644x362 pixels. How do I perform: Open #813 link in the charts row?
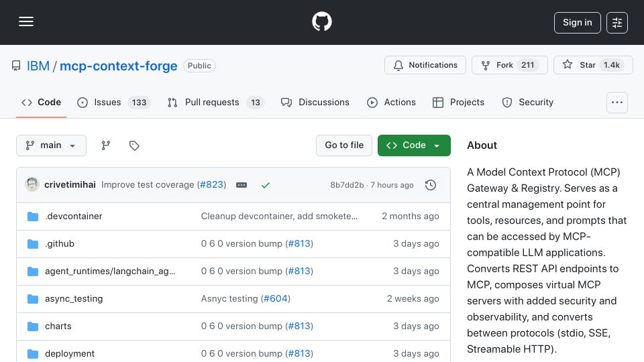point(299,326)
